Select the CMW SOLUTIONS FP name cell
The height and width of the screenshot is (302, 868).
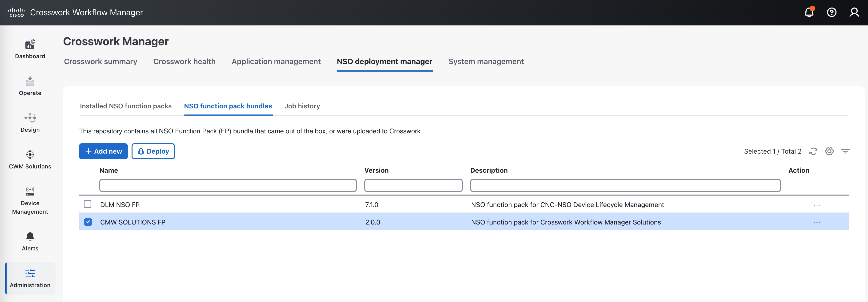pyautogui.click(x=133, y=222)
